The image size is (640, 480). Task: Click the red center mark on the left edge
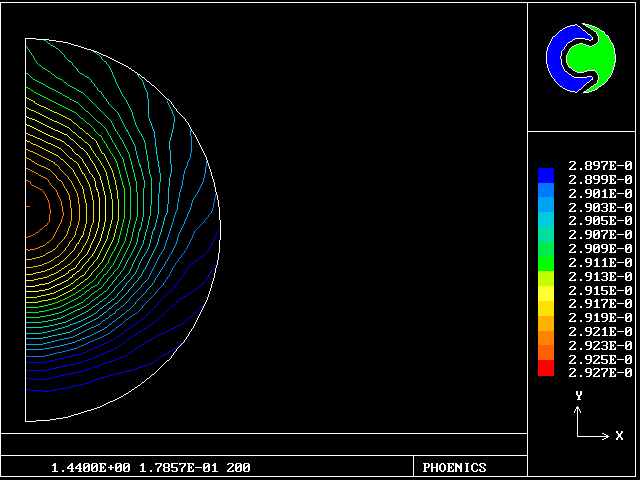pos(28,206)
